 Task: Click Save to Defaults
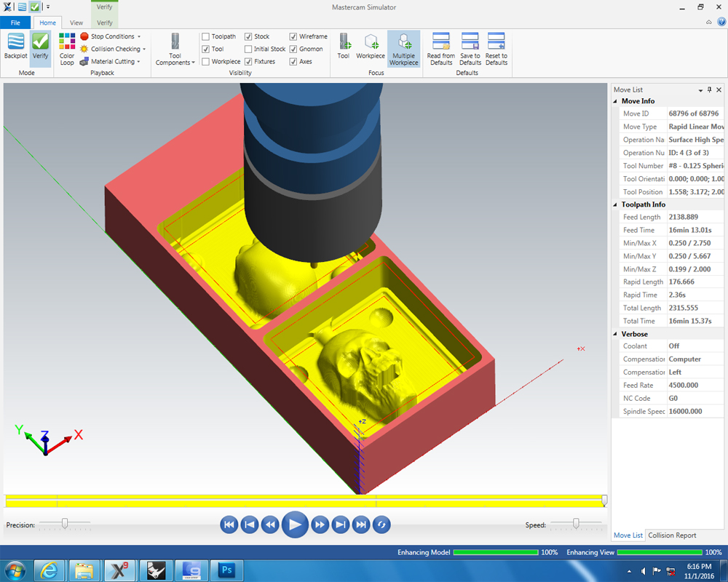click(470, 49)
